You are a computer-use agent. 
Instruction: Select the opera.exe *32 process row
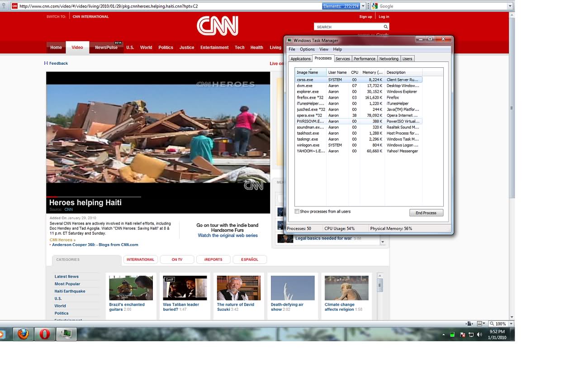click(359, 115)
